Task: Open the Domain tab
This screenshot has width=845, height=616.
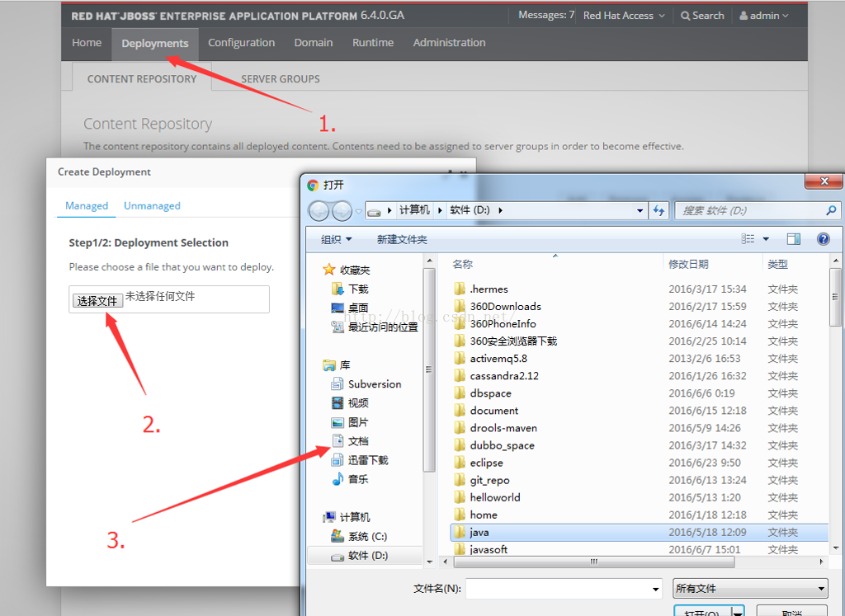Action: (313, 43)
